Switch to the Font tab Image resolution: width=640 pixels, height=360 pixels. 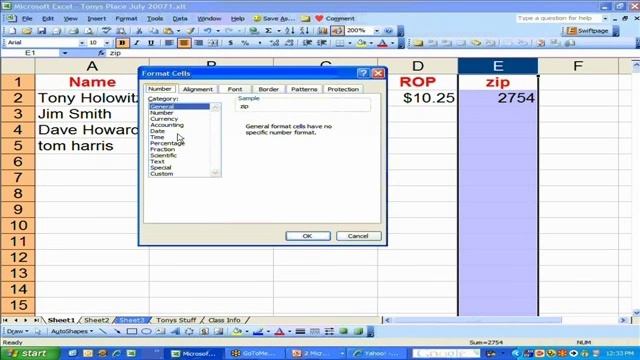click(x=235, y=89)
